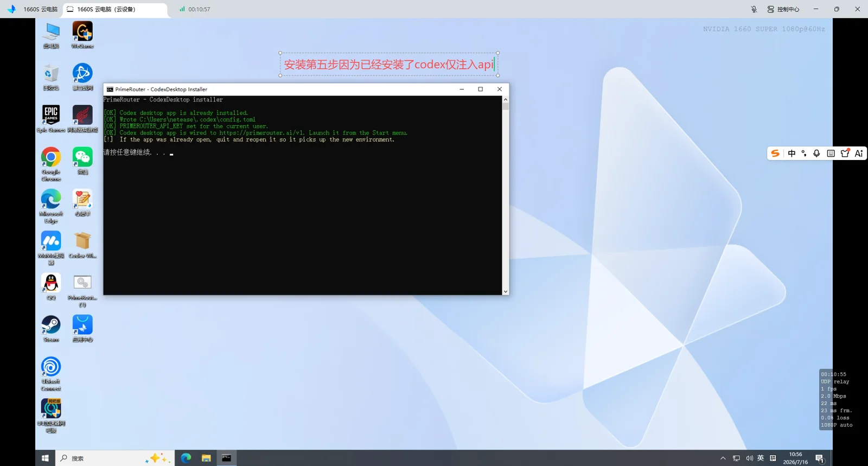Open the notification center
Screen dimensions: 868x466
[x=820, y=459]
